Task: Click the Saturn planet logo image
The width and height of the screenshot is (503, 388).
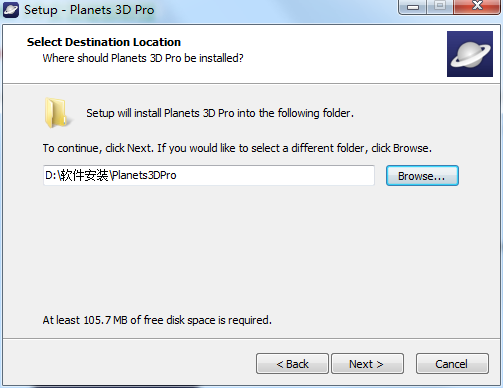Action: tap(470, 54)
